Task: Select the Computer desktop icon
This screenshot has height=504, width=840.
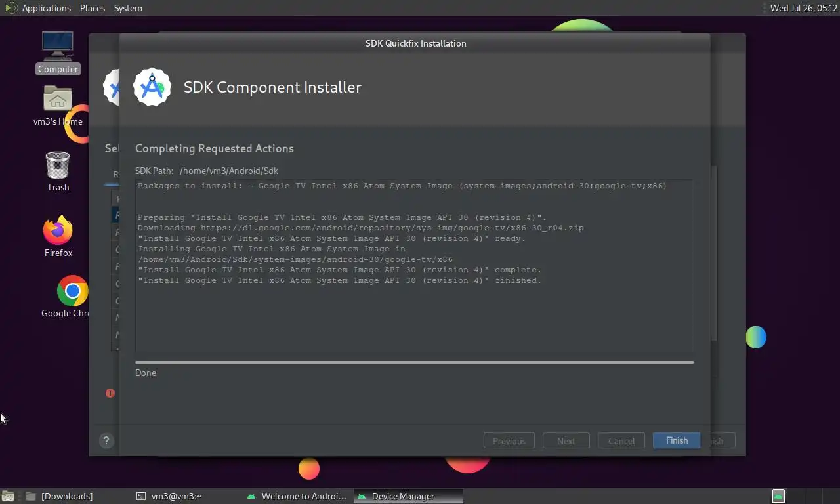Action: pyautogui.click(x=58, y=52)
